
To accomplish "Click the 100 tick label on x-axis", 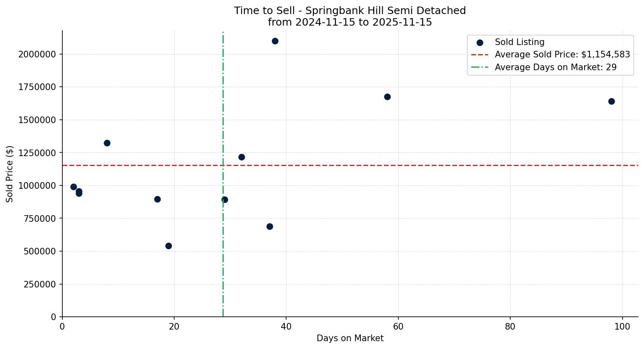I will click(622, 326).
